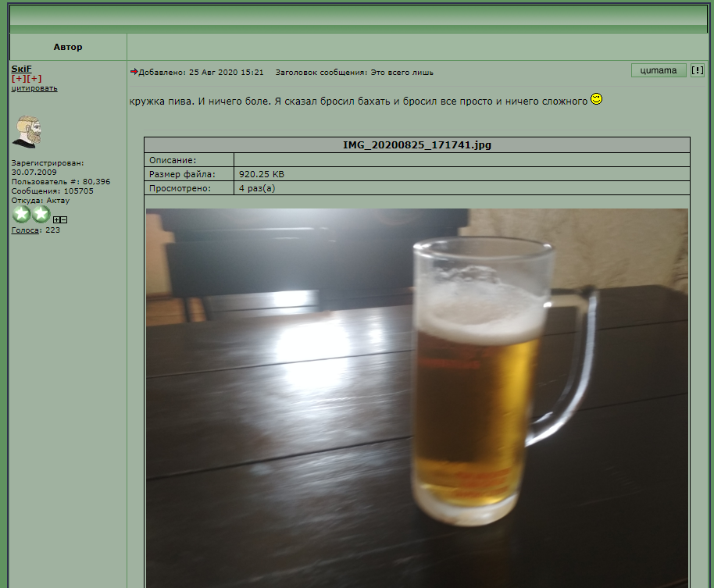Open attachment IMG_20200825_171741.jpg title
The image size is (714, 588).
coord(417,144)
